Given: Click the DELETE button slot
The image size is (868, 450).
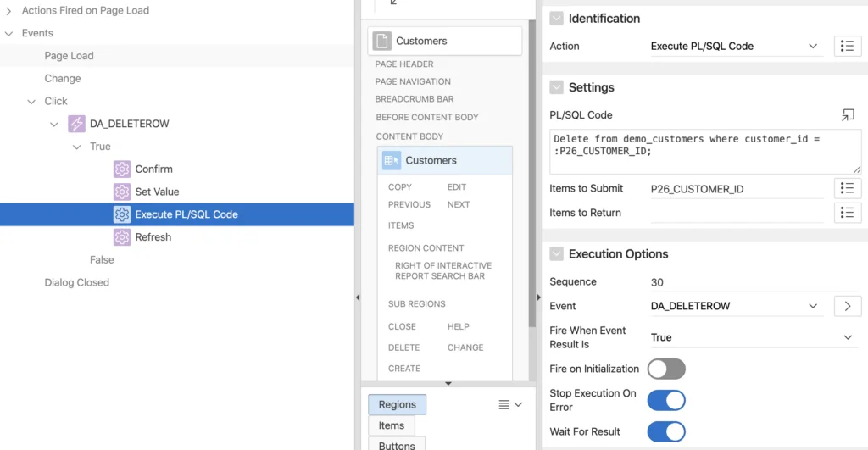Looking at the screenshot, I should [403, 347].
